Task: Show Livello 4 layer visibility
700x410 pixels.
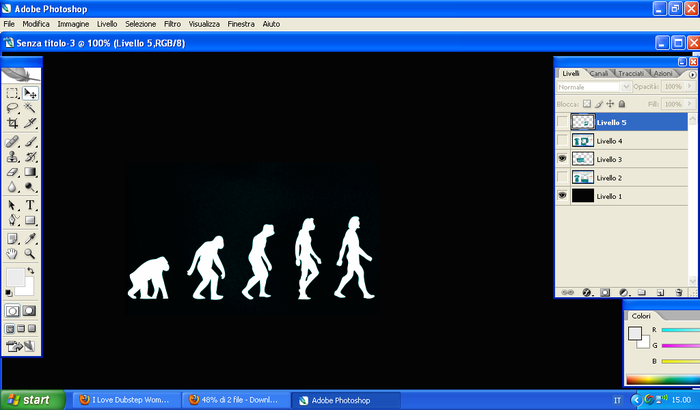Action: pos(562,141)
